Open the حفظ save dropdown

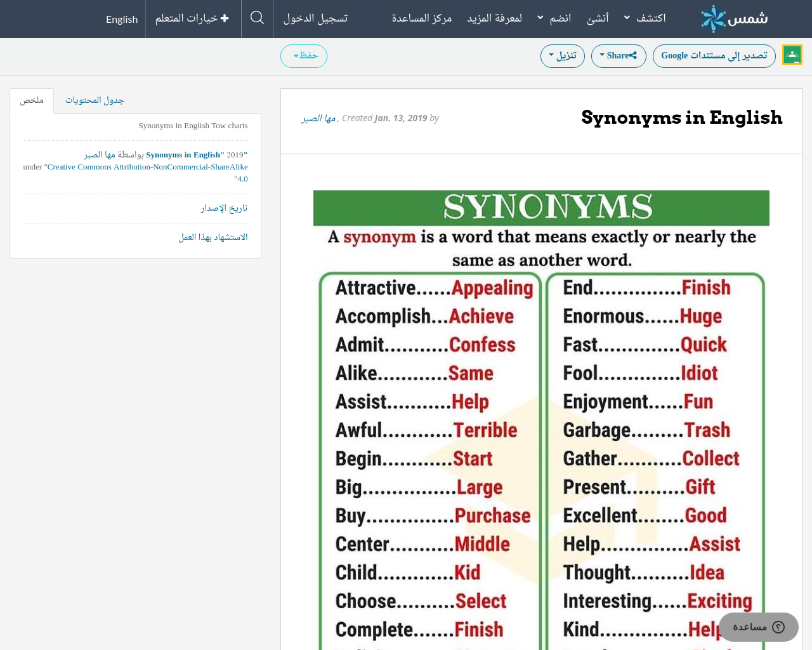(x=304, y=56)
